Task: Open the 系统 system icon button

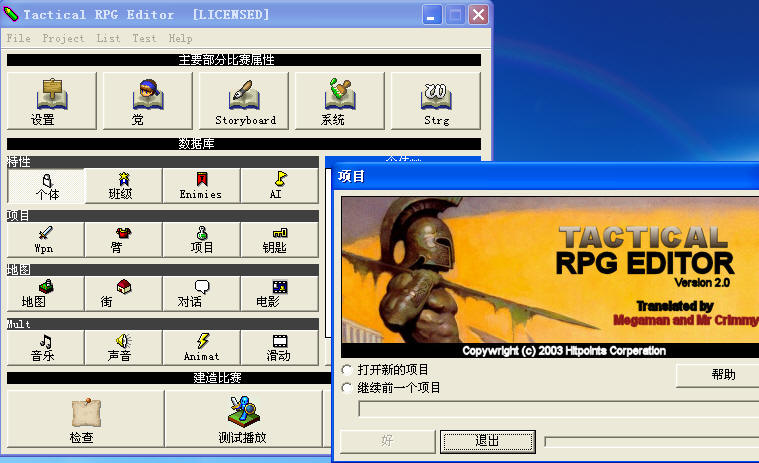Action: [x=339, y=101]
